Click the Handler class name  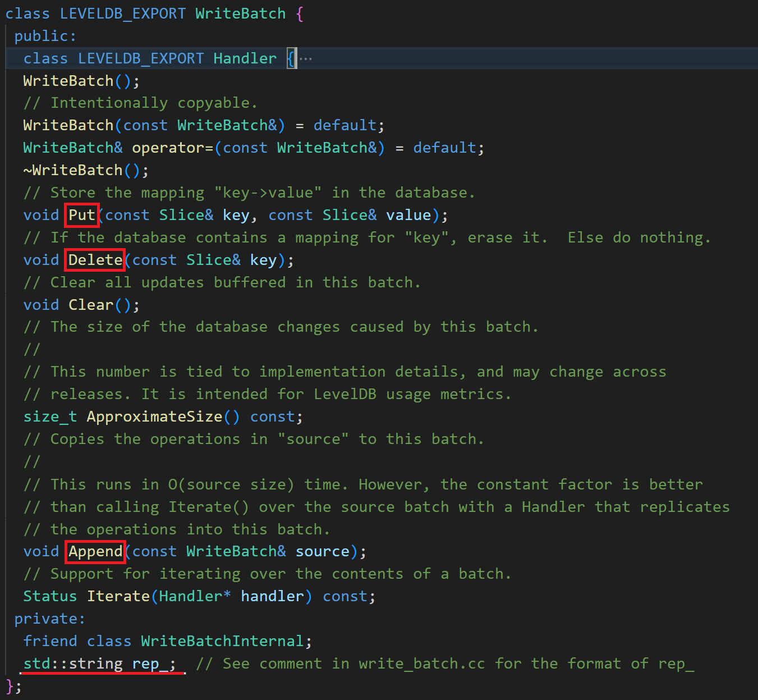[245, 58]
